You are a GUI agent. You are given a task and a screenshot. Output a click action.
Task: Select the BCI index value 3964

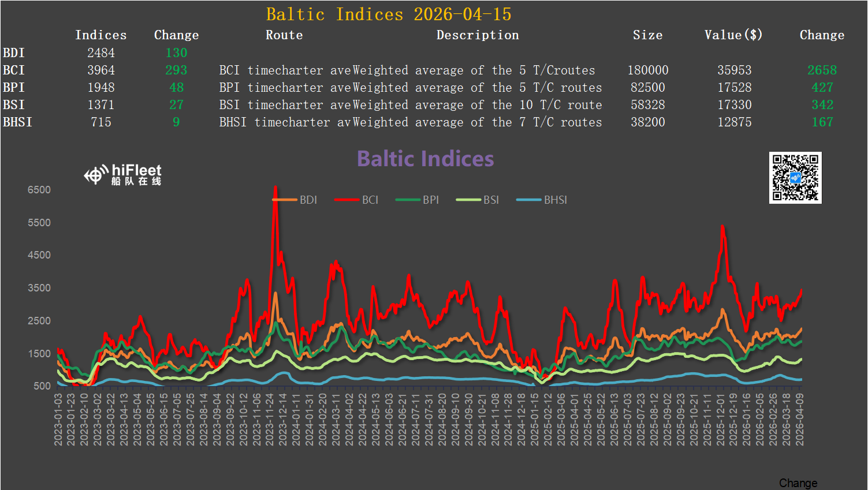click(x=100, y=70)
